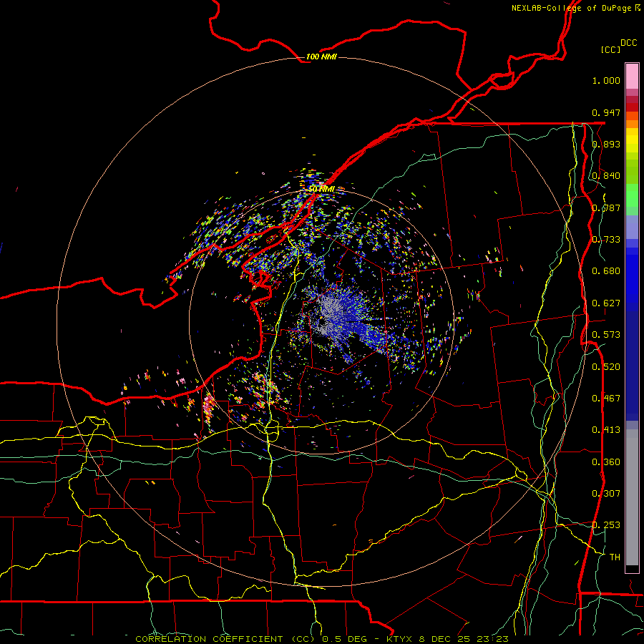This screenshot has width=644, height=644.
Task: Click the 0.467 legend value
Action: (606, 399)
